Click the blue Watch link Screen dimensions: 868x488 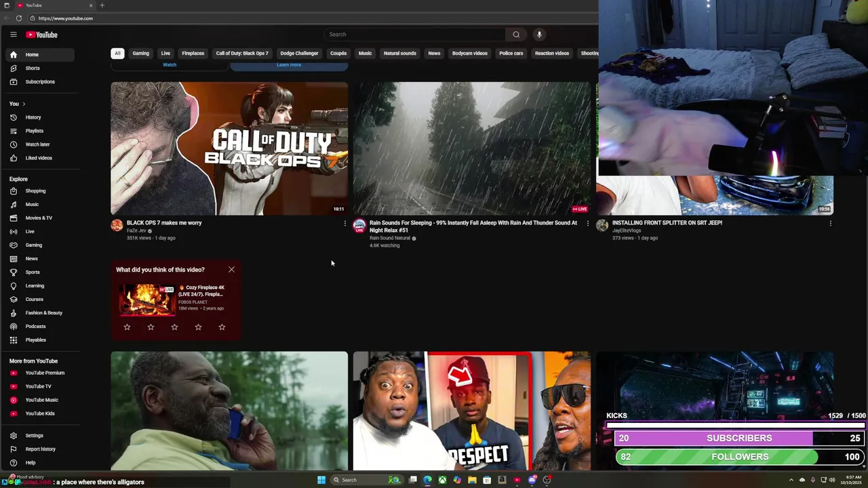pos(170,65)
